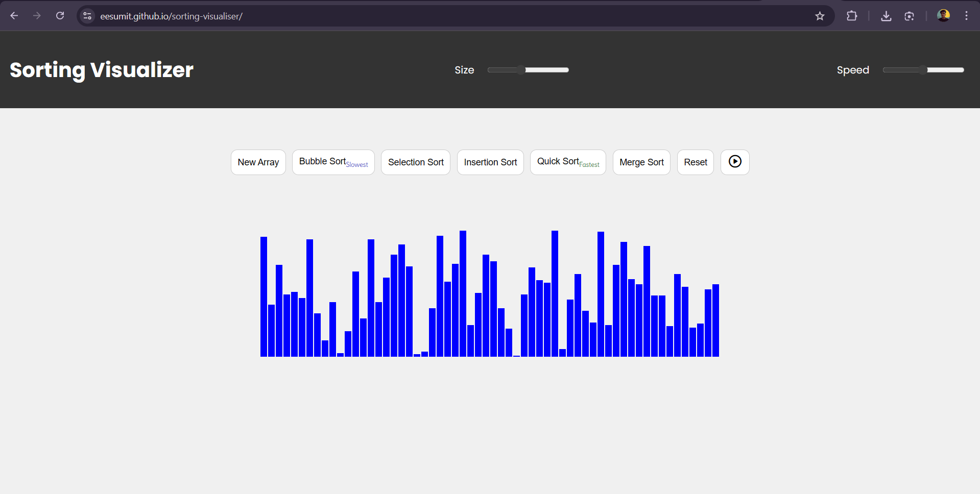Image resolution: width=980 pixels, height=494 pixels.
Task: Open the browser extensions puzzle icon
Action: pos(851,16)
